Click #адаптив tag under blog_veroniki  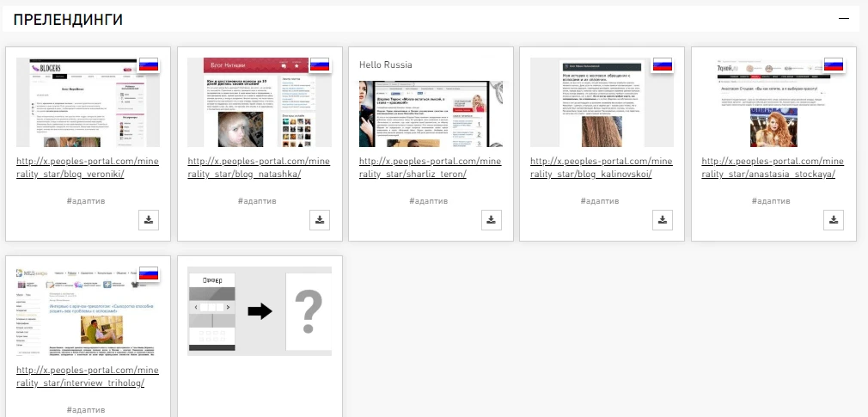(x=86, y=201)
